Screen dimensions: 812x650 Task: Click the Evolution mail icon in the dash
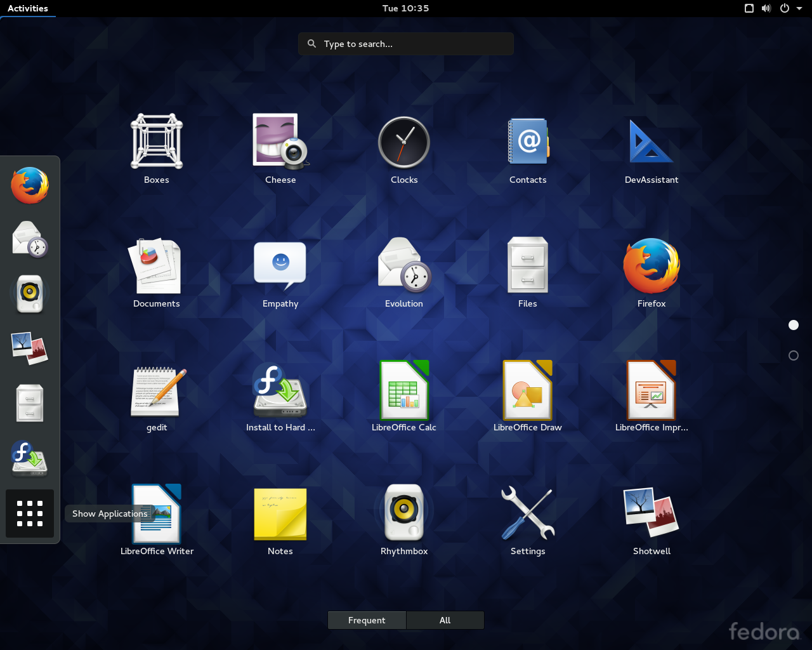click(30, 239)
